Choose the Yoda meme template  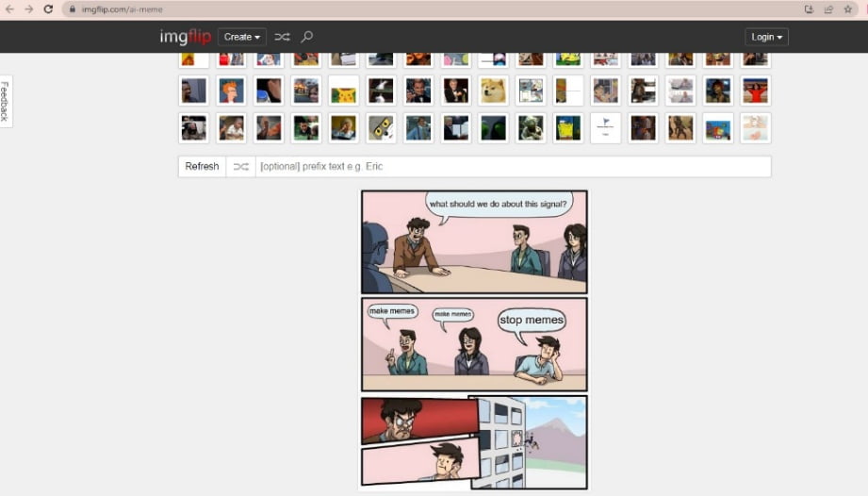click(531, 128)
